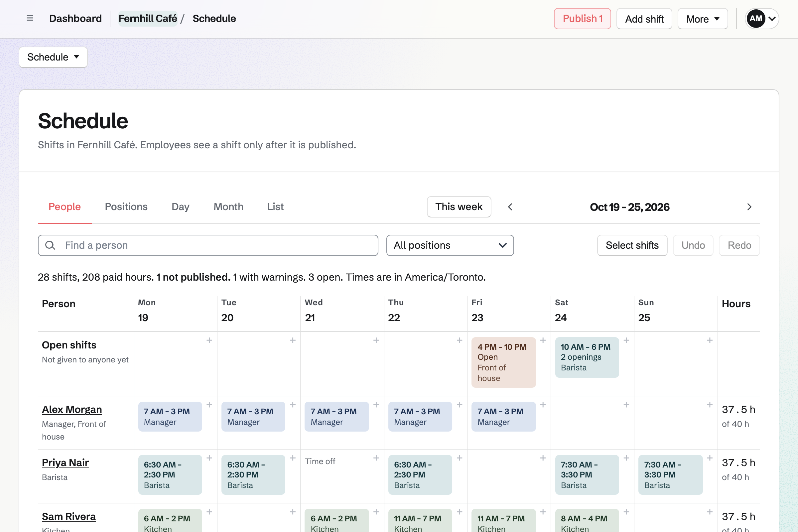Add shift for Alex Morgan on Saturday
This screenshot has width=798, height=532.
coord(626,405)
